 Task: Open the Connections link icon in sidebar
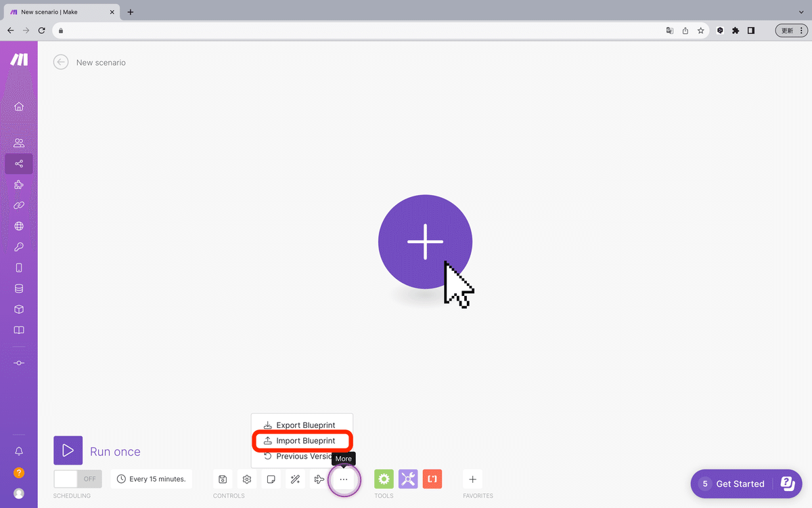coord(19,205)
